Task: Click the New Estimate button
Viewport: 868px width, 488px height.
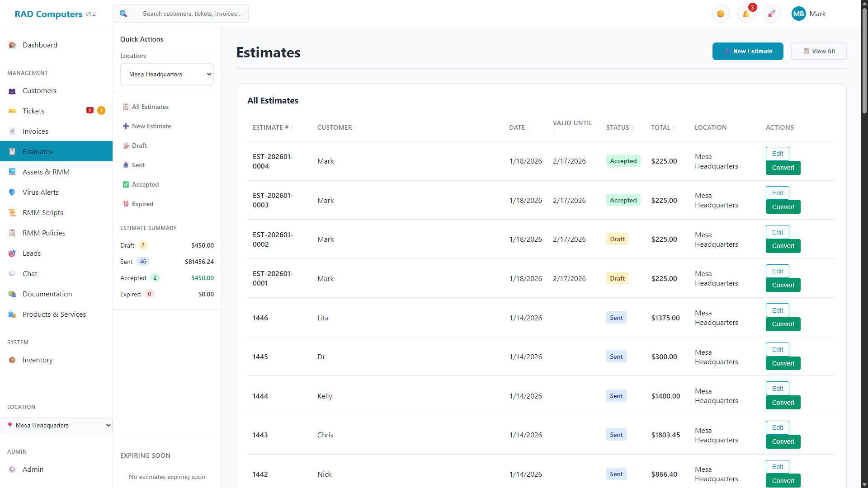Action: tap(748, 51)
